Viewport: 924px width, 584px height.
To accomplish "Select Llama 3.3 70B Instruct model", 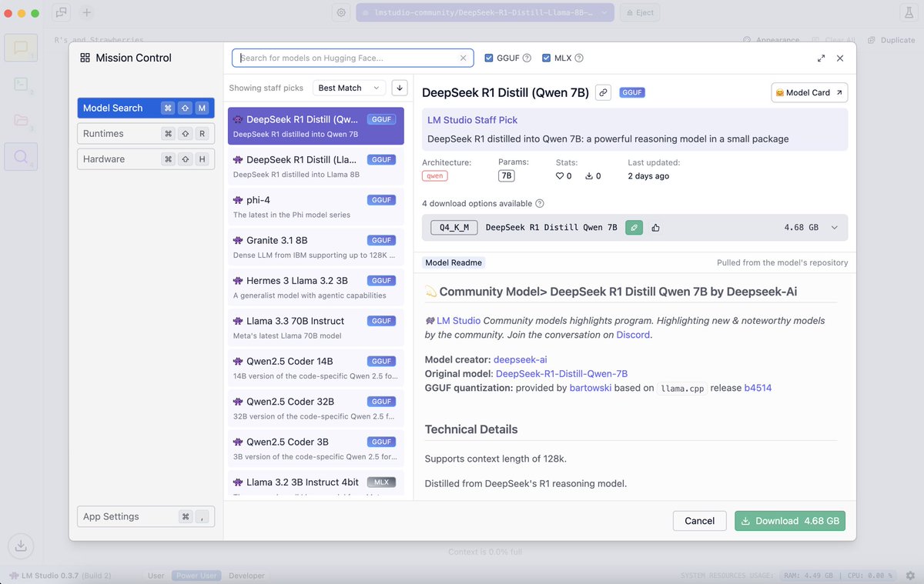I will (x=316, y=328).
